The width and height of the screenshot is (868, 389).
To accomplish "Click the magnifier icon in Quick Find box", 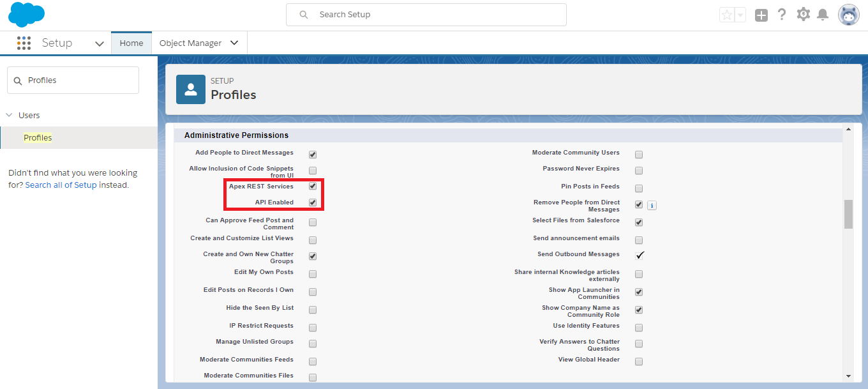I will point(18,80).
